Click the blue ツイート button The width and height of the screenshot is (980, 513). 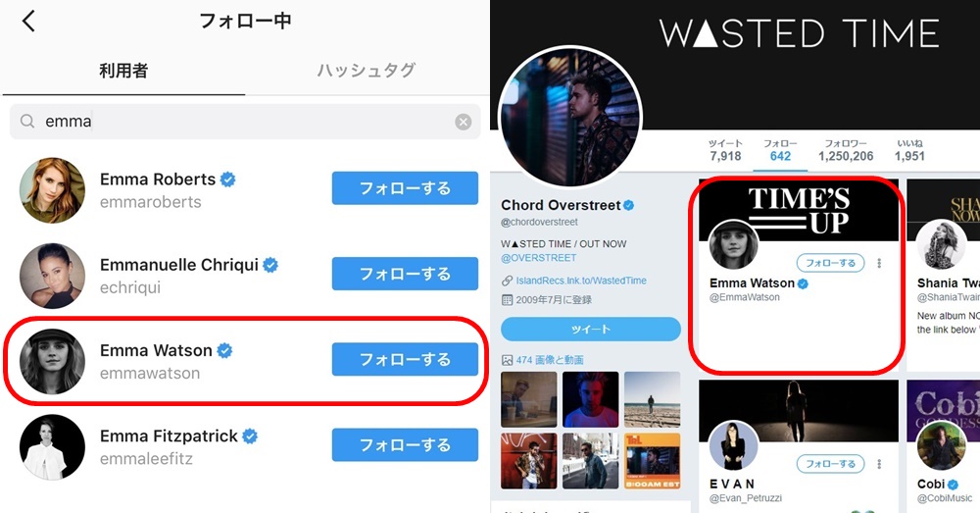[591, 329]
